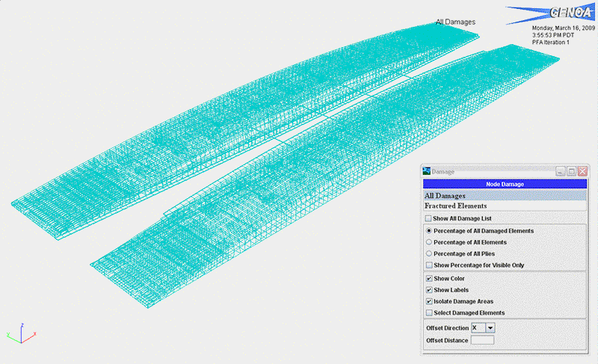Image resolution: width=598 pixels, height=364 pixels.
Task: Close the Damage dialog
Action: coord(582,172)
